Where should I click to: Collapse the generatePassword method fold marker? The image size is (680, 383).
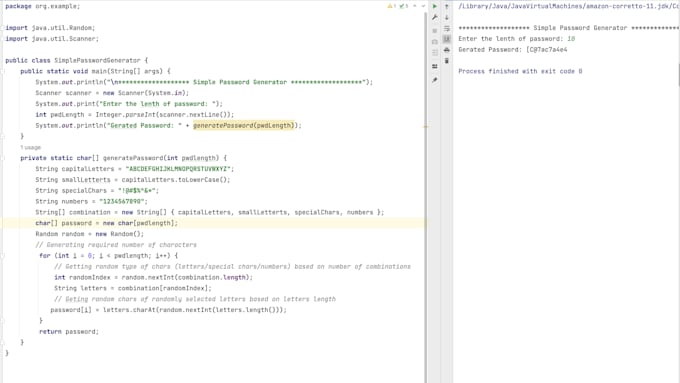(2, 158)
